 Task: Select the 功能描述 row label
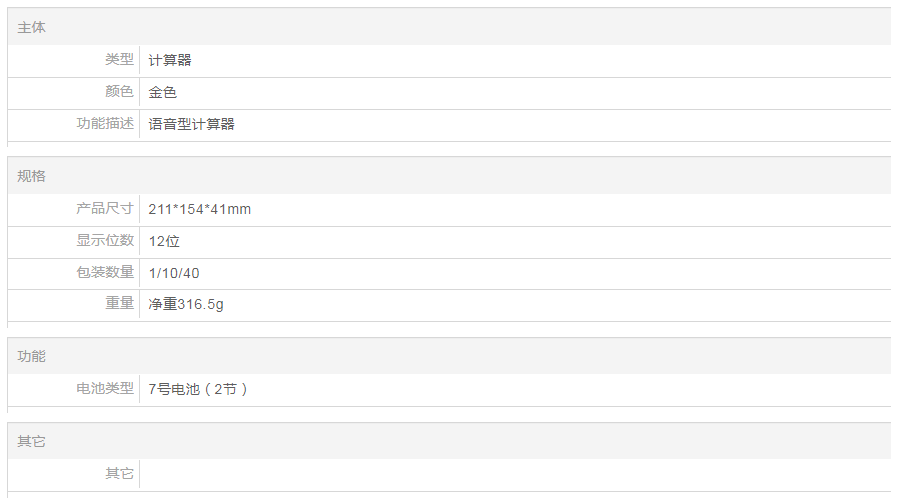pyautogui.click(x=105, y=124)
